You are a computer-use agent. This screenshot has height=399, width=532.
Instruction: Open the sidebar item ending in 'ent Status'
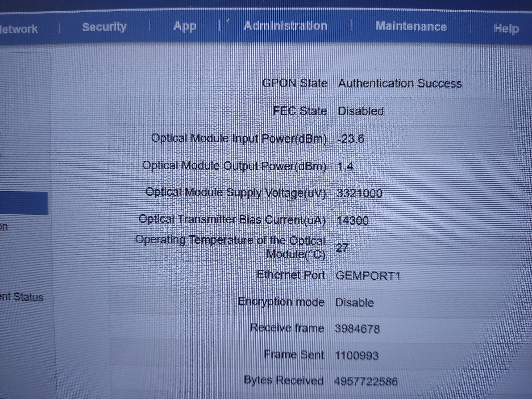point(22,297)
